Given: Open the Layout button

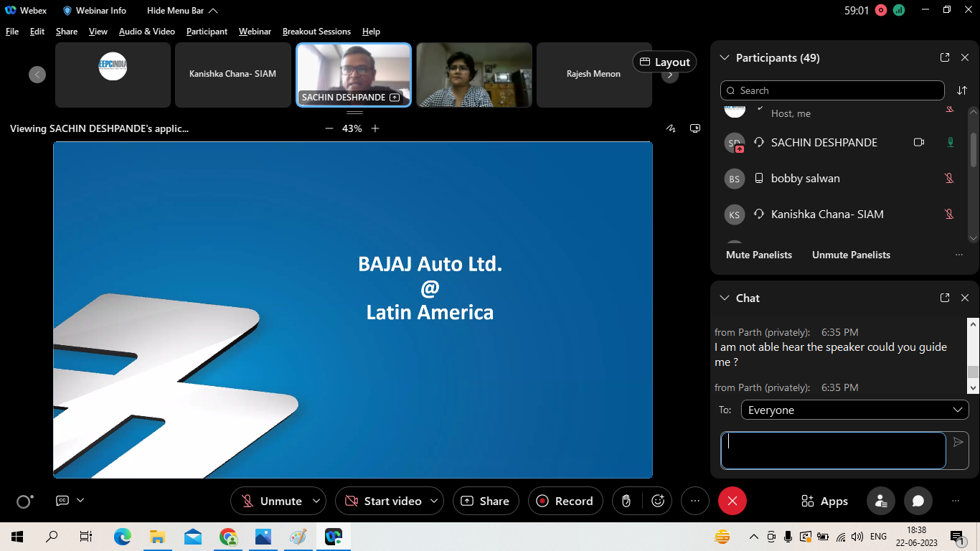Looking at the screenshot, I should click(664, 62).
